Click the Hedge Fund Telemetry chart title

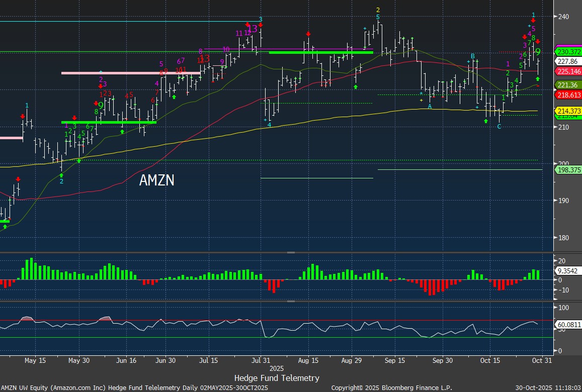277,378
